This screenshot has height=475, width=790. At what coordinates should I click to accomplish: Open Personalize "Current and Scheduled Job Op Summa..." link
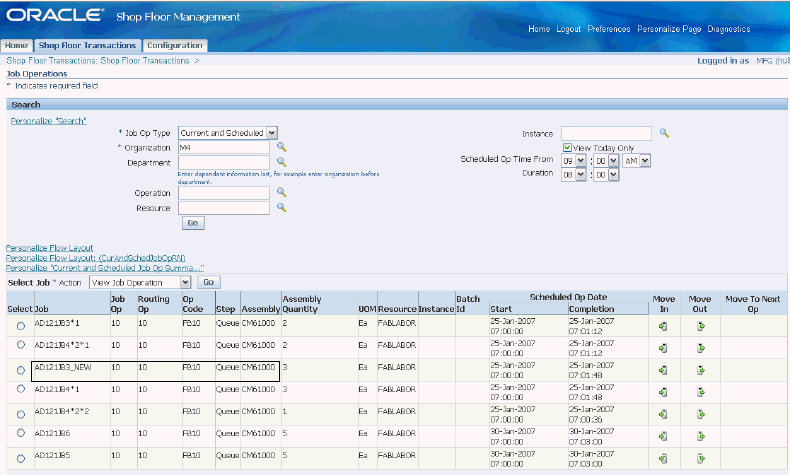(x=105, y=268)
